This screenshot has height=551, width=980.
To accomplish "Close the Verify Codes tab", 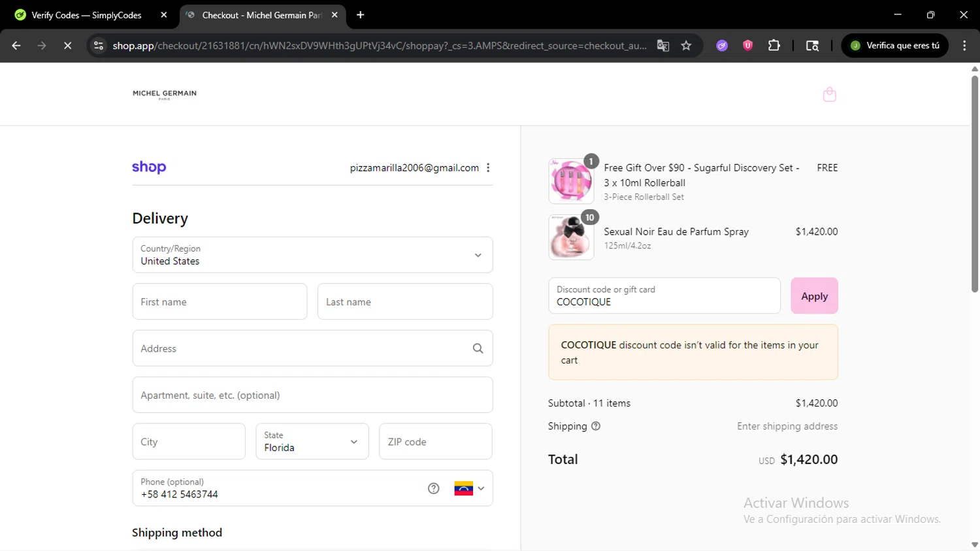I will [164, 15].
